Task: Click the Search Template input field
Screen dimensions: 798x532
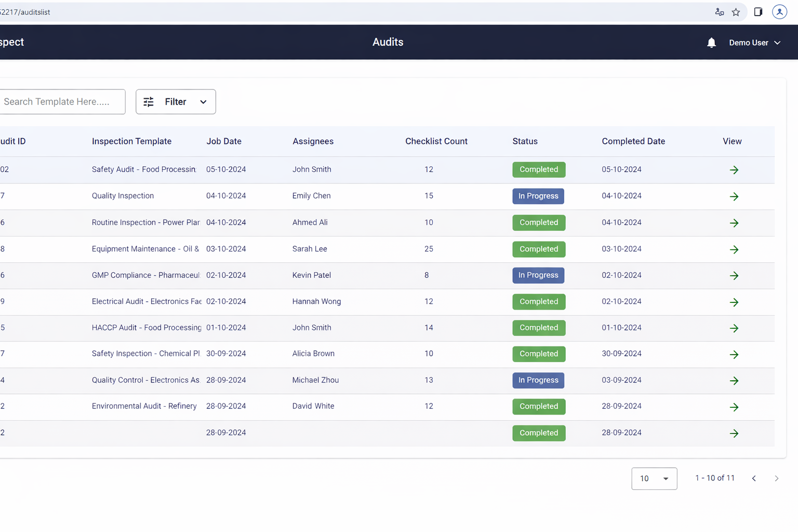Action: click(x=57, y=102)
